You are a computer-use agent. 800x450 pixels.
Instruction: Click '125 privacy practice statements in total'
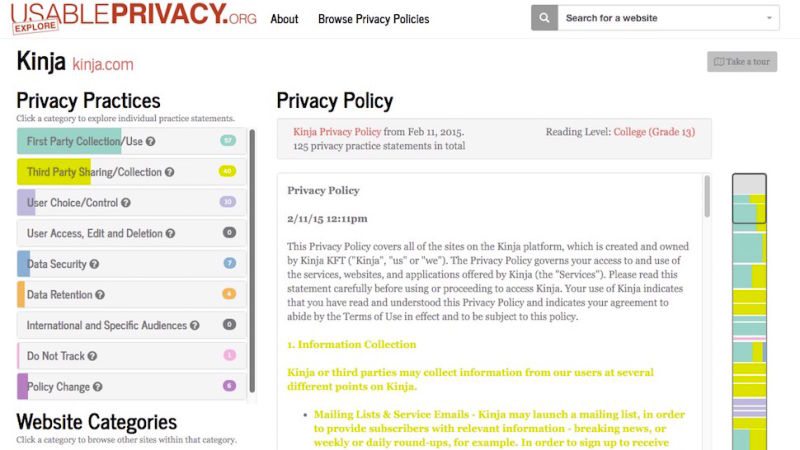[x=379, y=146]
